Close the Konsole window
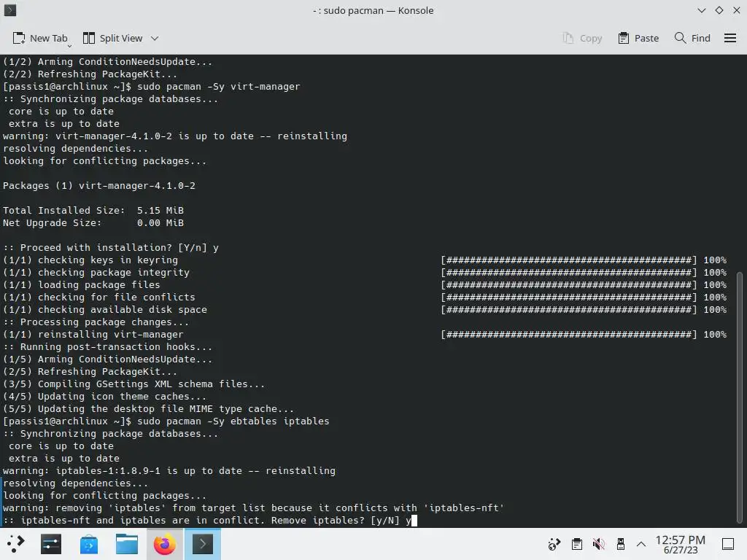This screenshot has height=560, width=747. pos(737,10)
